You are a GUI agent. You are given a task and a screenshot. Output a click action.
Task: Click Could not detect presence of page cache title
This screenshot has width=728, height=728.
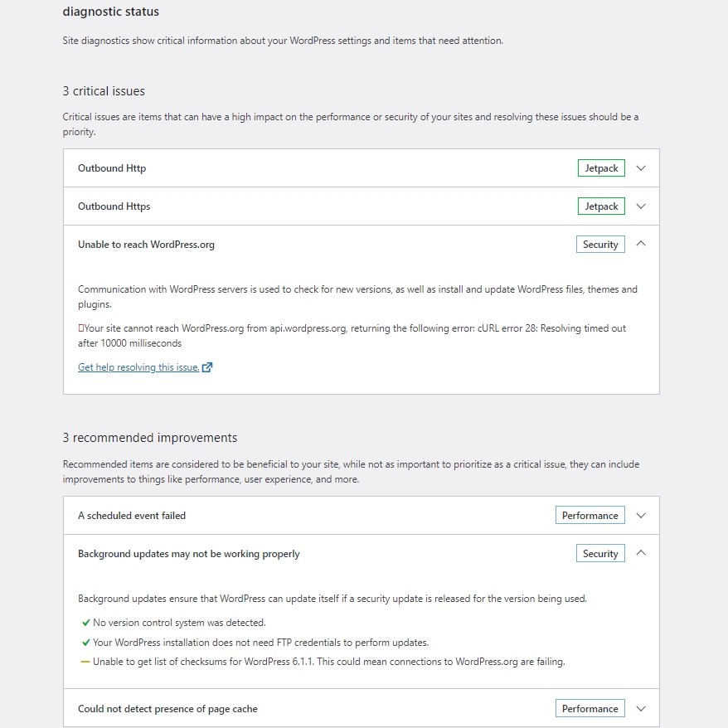[x=167, y=709]
